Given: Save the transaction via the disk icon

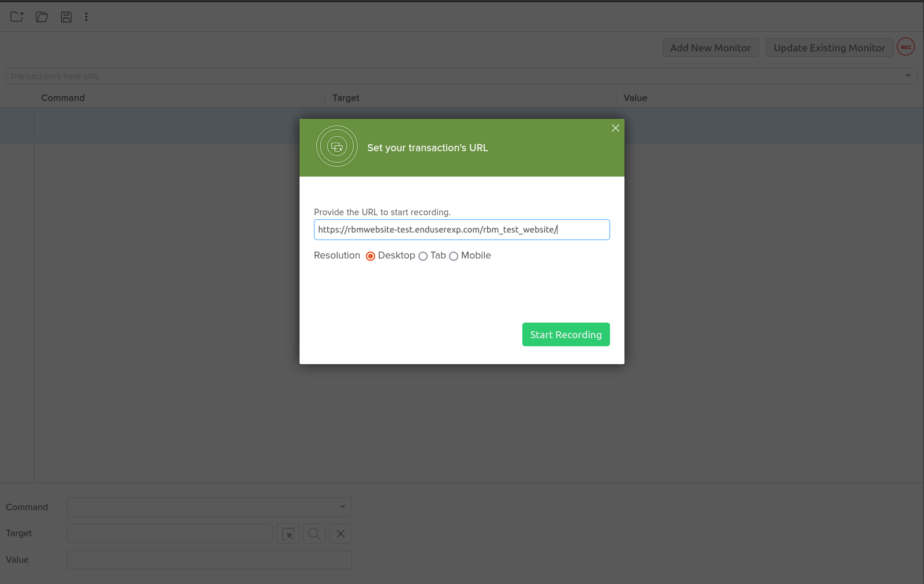Looking at the screenshot, I should [66, 17].
